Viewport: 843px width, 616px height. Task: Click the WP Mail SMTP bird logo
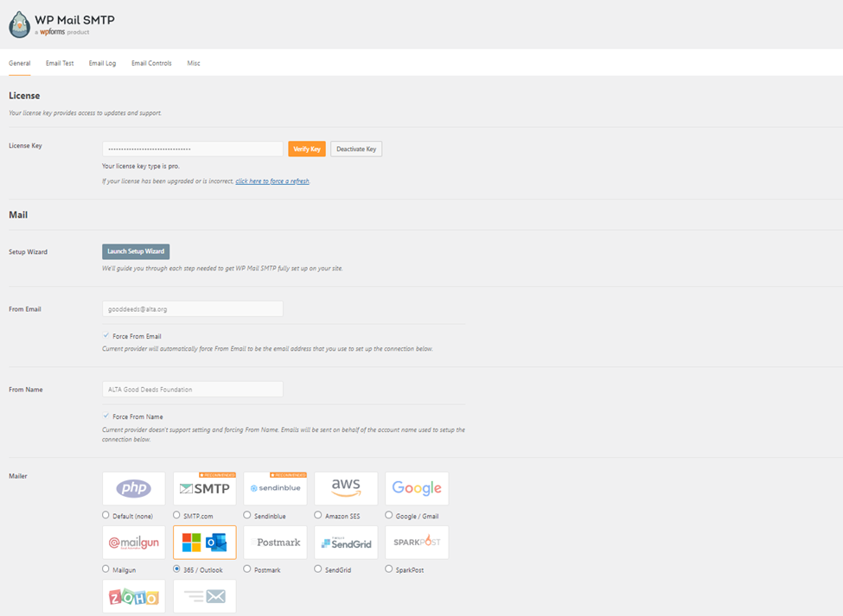point(19,25)
